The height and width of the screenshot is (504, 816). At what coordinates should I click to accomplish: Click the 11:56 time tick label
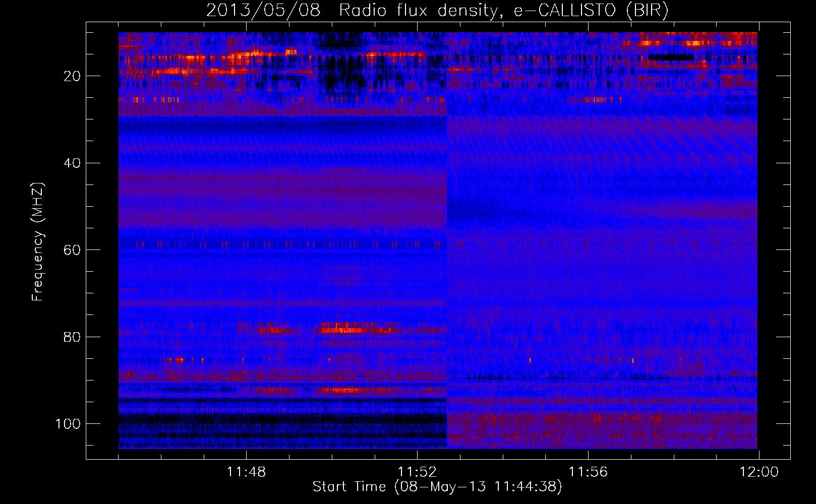tap(588, 472)
